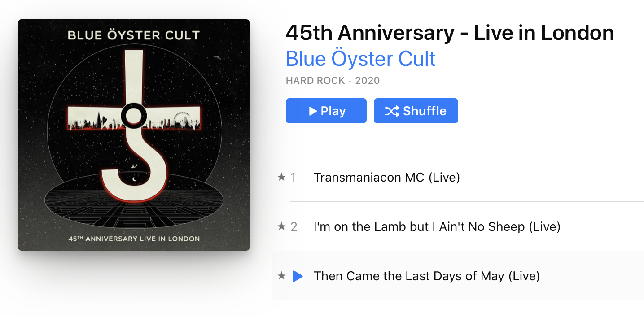Start the album with the Play button label
The height and width of the screenshot is (317, 644).
tap(333, 111)
